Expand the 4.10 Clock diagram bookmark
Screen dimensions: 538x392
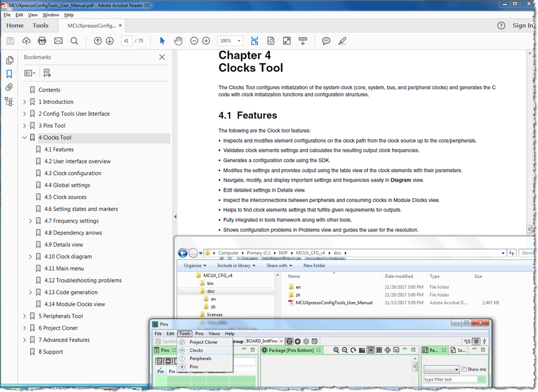click(31, 256)
